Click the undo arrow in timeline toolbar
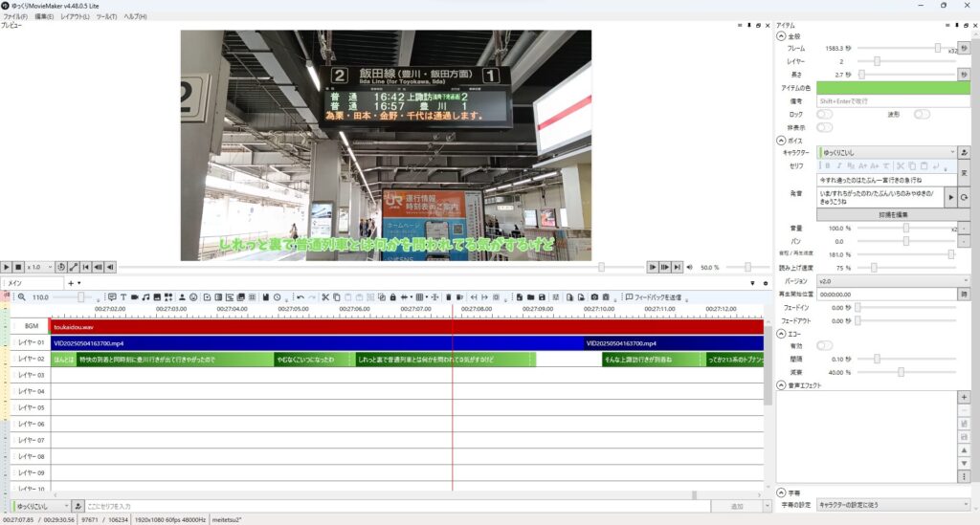The image size is (980, 525). click(301, 297)
